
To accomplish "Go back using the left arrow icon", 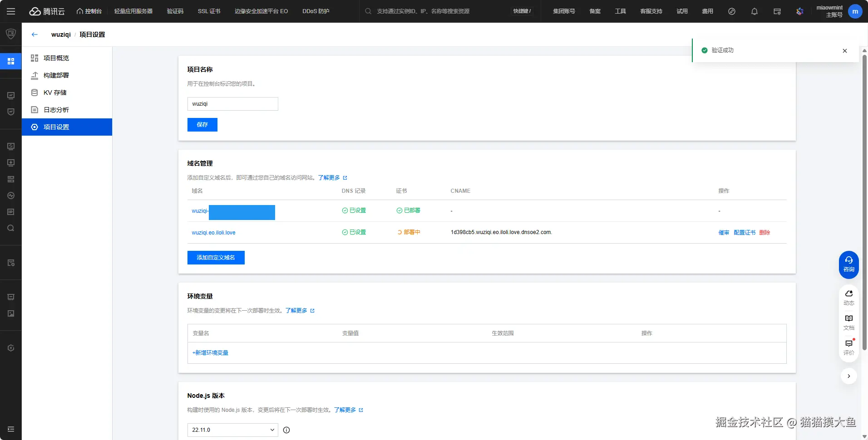I will click(35, 34).
